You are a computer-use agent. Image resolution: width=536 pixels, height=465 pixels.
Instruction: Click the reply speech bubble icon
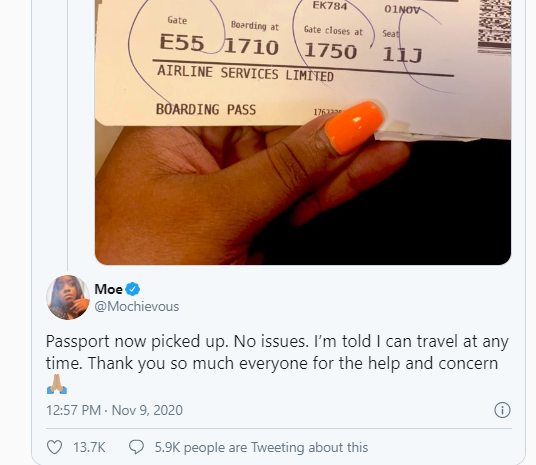pyautogui.click(x=136, y=447)
